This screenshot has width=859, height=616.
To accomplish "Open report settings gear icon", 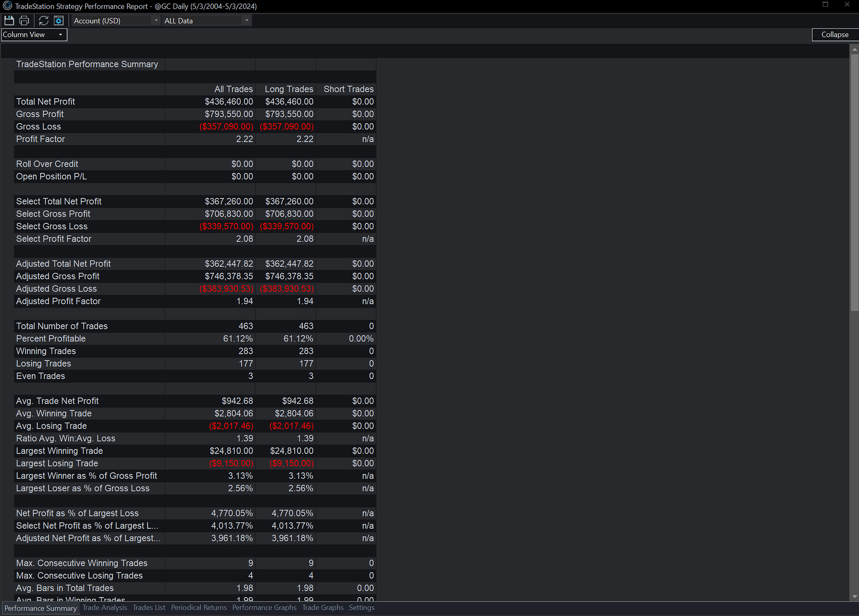I will point(59,21).
